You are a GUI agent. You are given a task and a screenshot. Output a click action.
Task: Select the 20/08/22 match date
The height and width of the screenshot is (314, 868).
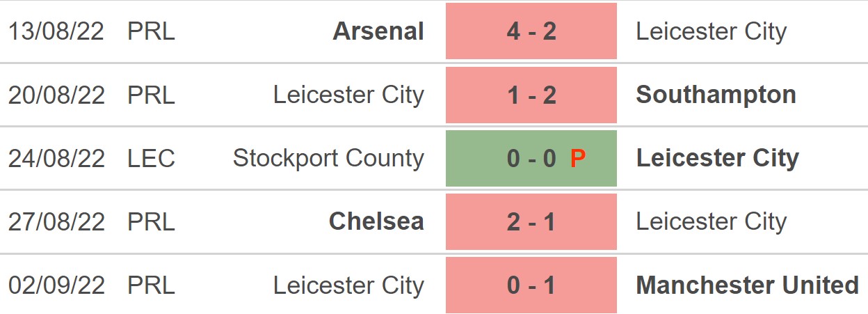[x=56, y=95]
